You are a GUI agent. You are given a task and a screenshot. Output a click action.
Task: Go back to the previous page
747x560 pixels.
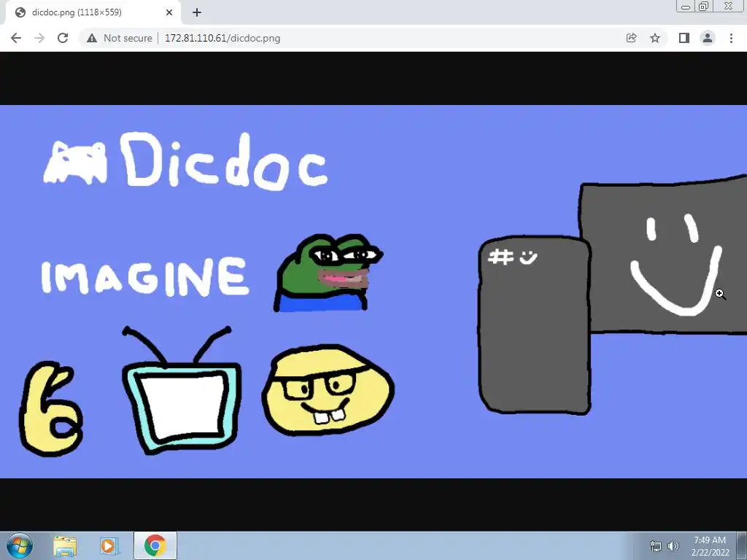click(x=16, y=38)
